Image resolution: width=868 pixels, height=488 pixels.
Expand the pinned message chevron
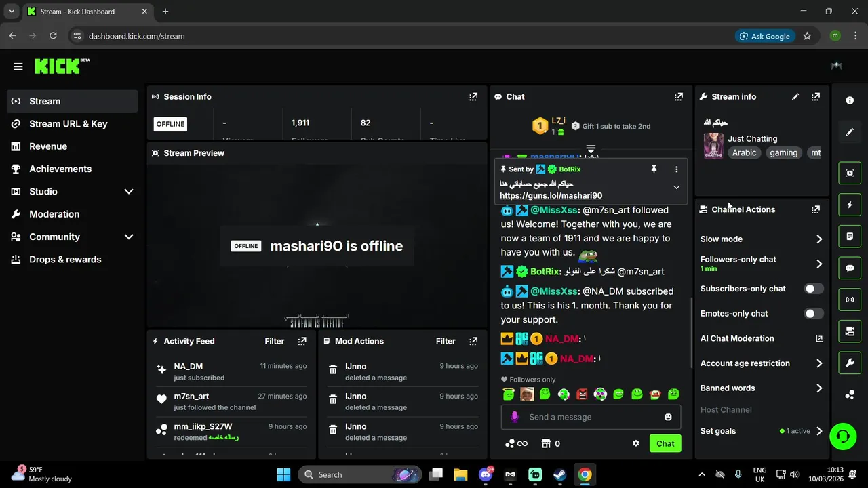point(676,187)
